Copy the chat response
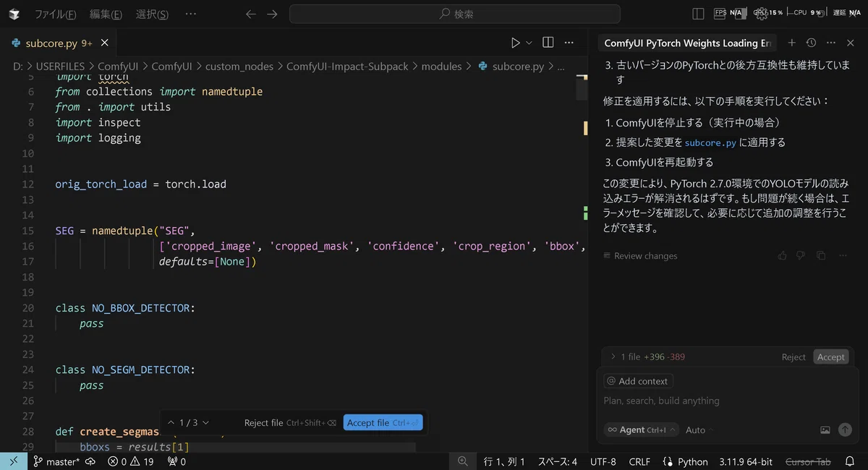 [x=820, y=256]
